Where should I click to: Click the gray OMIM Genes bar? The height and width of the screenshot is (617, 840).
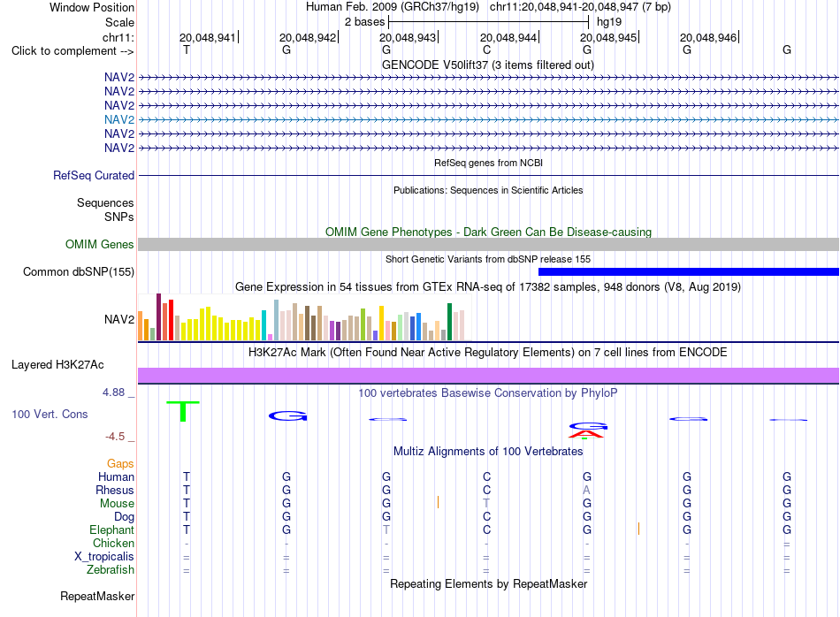[488, 244]
